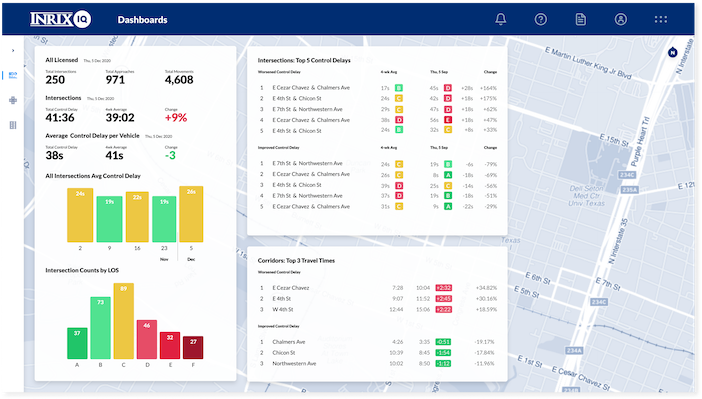Screen dimensions: 702x399
Task: Expand the left sidebar chevron
Action: (x=13, y=51)
